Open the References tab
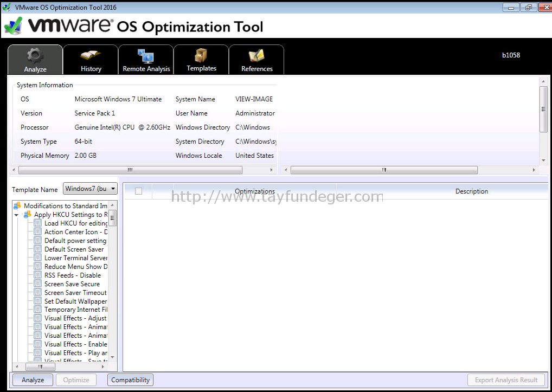552x392 pixels. (x=256, y=60)
